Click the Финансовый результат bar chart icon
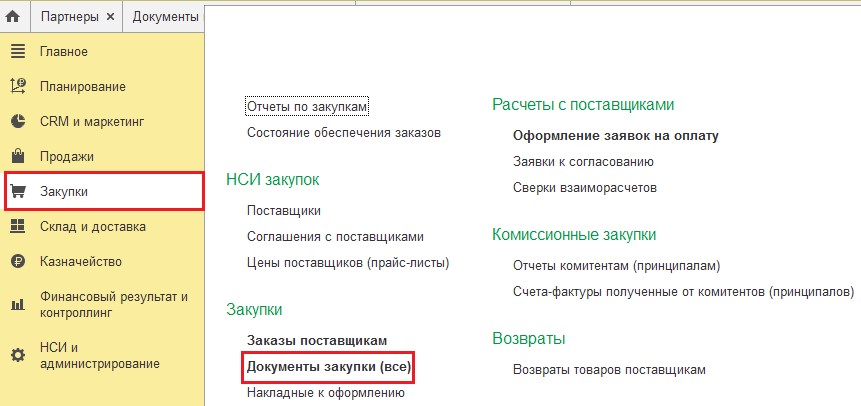This screenshot has width=861, height=406. click(18, 305)
